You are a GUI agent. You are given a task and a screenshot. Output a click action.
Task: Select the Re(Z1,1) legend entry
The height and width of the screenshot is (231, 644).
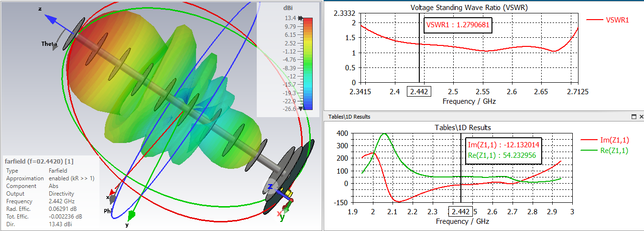coord(605,151)
